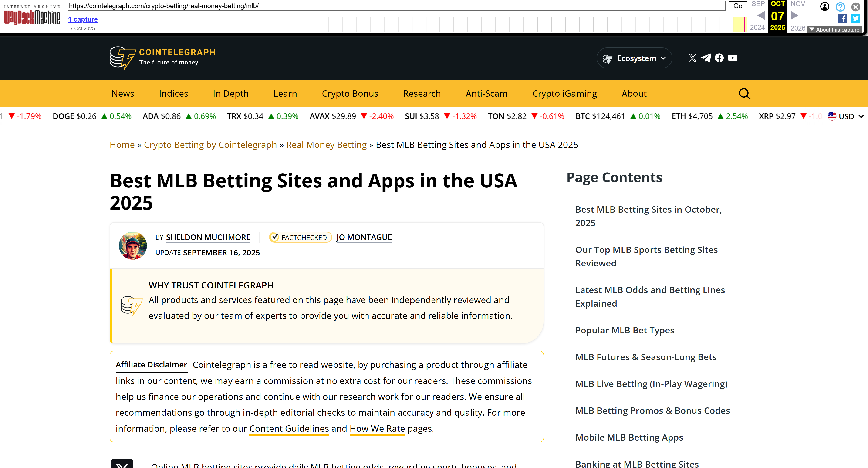Open the USD currency selector
868x468 pixels.
[x=846, y=116]
